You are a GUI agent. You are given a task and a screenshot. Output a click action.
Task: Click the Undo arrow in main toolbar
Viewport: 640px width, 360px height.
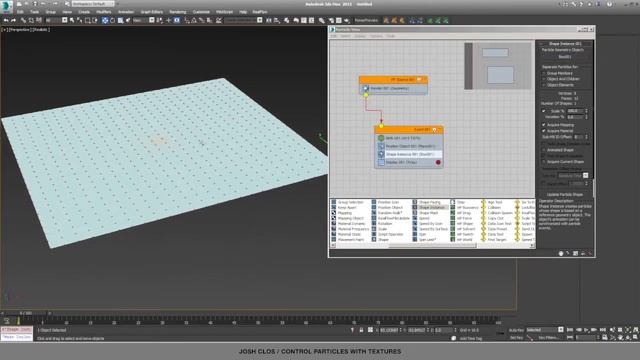[x=6, y=20]
